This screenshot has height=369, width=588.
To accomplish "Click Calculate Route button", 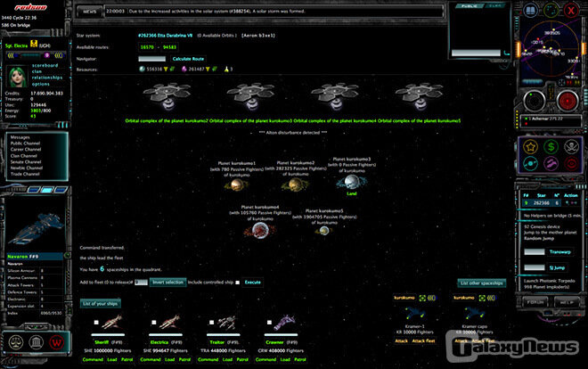I will pyautogui.click(x=188, y=59).
